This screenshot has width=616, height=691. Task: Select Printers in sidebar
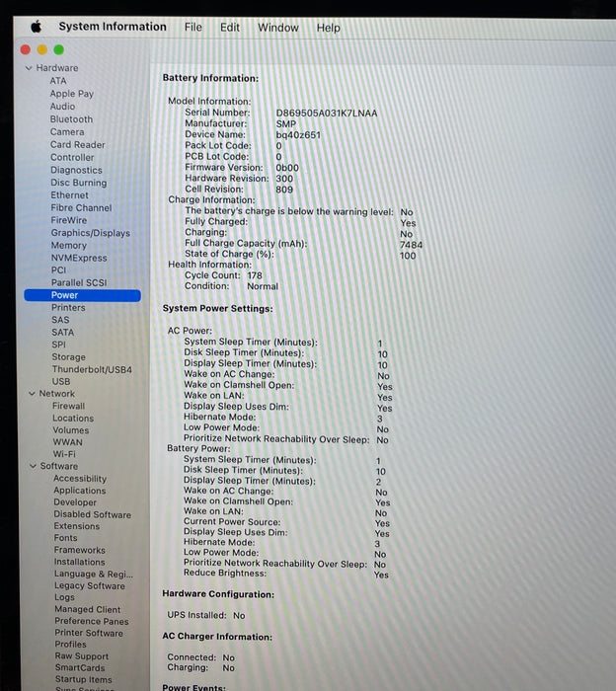point(68,308)
